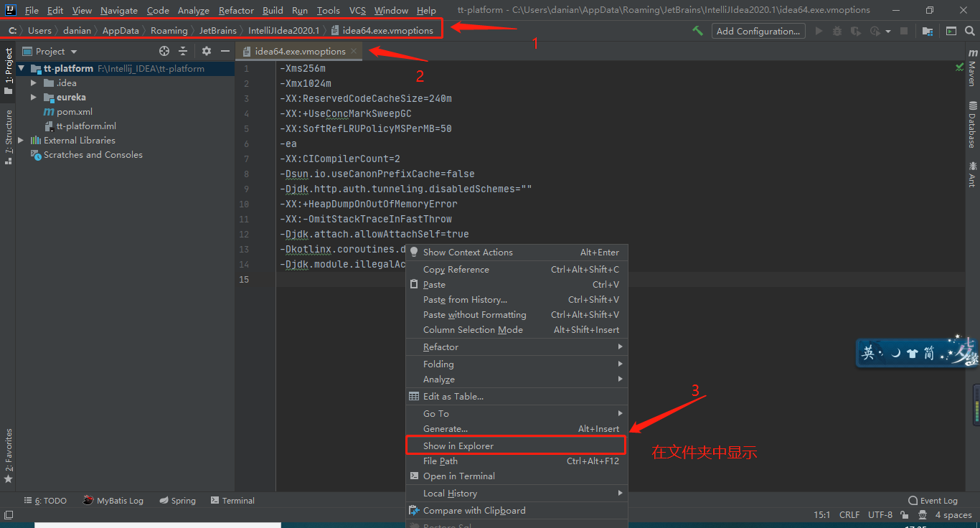The height and width of the screenshot is (528, 980).
Task: Click the shirt skin icon on input bar
Action: 912,353
